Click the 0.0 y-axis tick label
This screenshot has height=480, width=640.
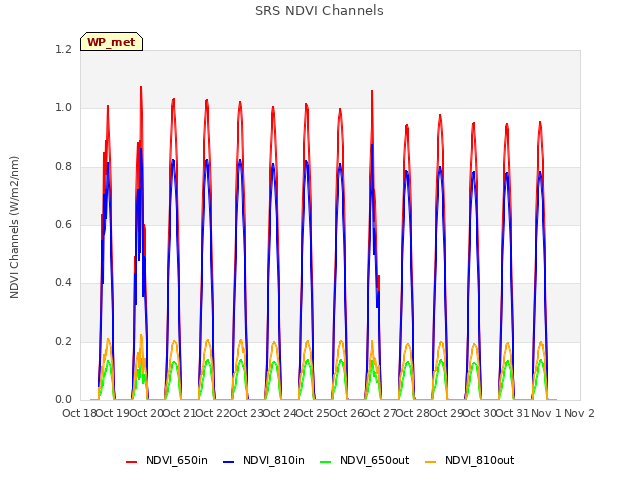click(63, 400)
